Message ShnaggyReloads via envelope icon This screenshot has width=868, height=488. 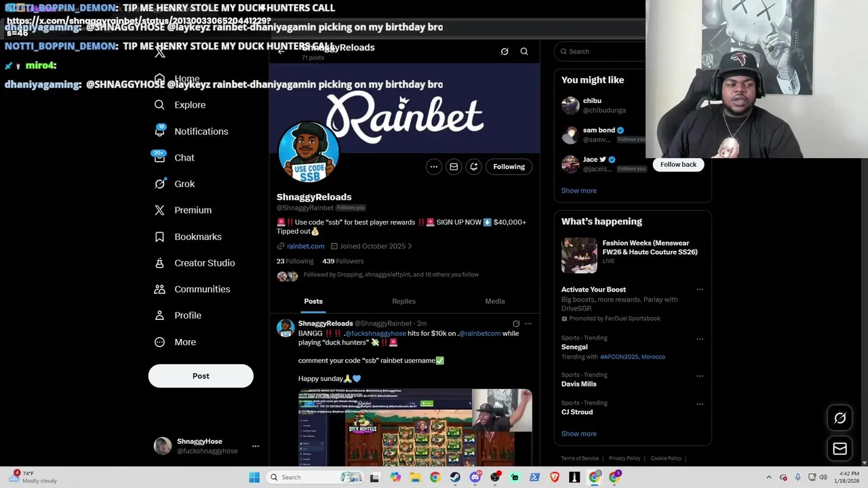pyautogui.click(x=454, y=167)
